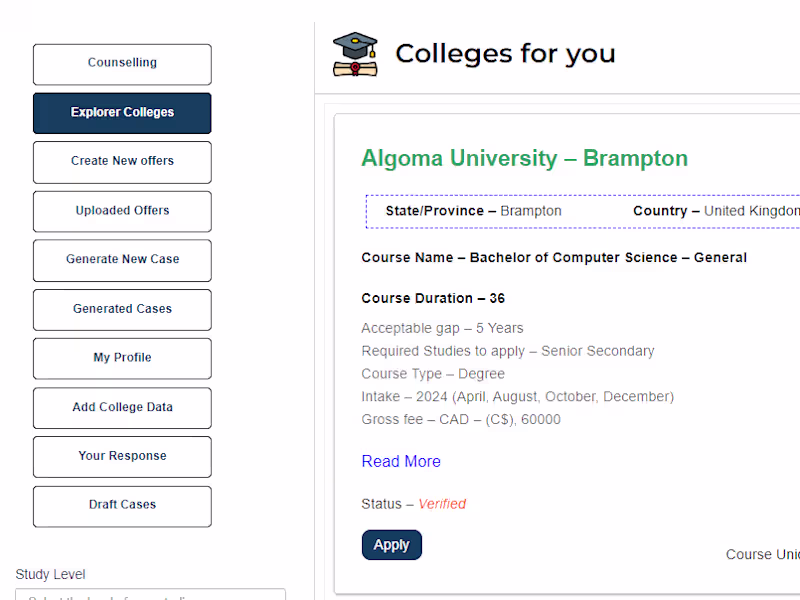Click the graduation cap icon
Viewport: 800px width, 600px height.
pyautogui.click(x=355, y=54)
